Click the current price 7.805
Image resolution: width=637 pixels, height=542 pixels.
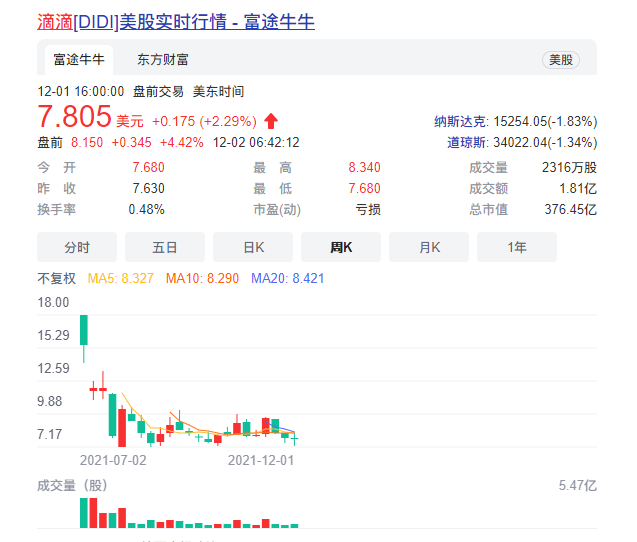[74, 117]
